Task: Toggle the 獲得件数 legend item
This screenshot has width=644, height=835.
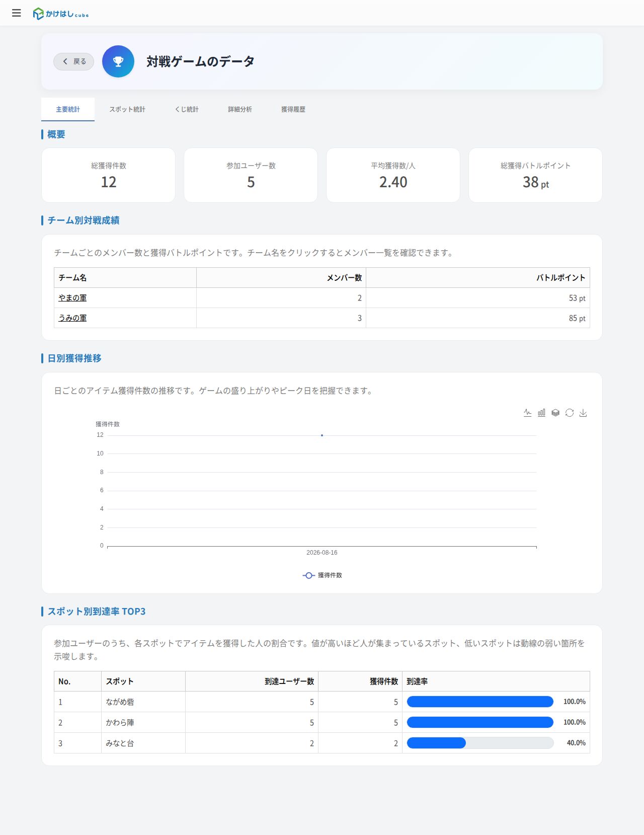Action: tap(322, 575)
